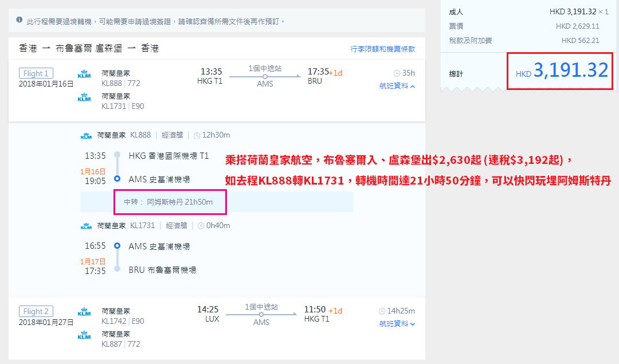Click the date 2018年01月27日

(x=46, y=322)
